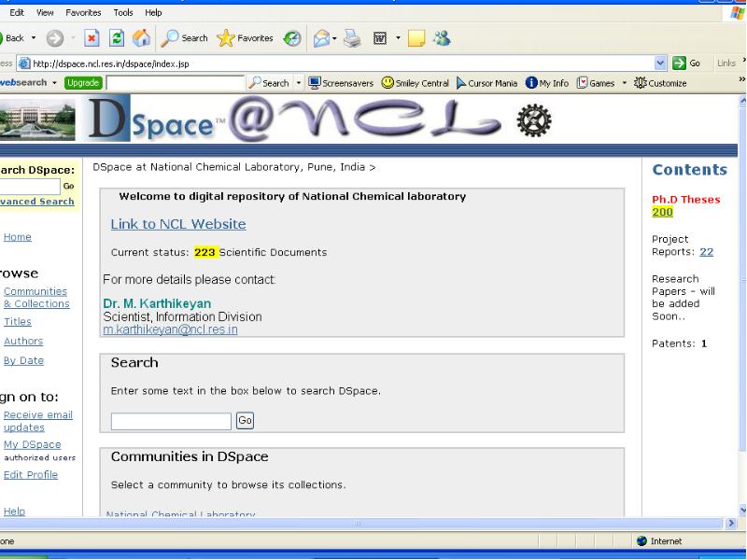This screenshot has width=747, height=560.
Task: Click the vertical scrollbar down arrow
Action: 742,510
